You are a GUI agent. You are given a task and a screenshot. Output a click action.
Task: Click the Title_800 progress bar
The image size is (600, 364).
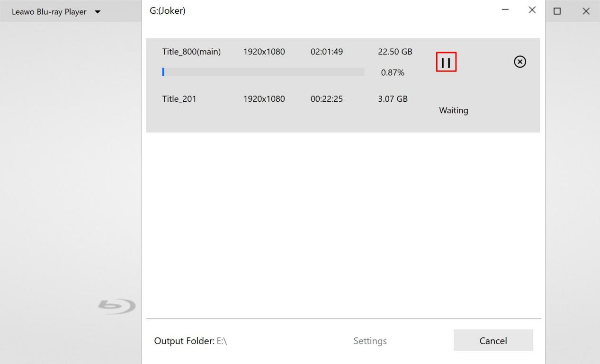click(263, 72)
